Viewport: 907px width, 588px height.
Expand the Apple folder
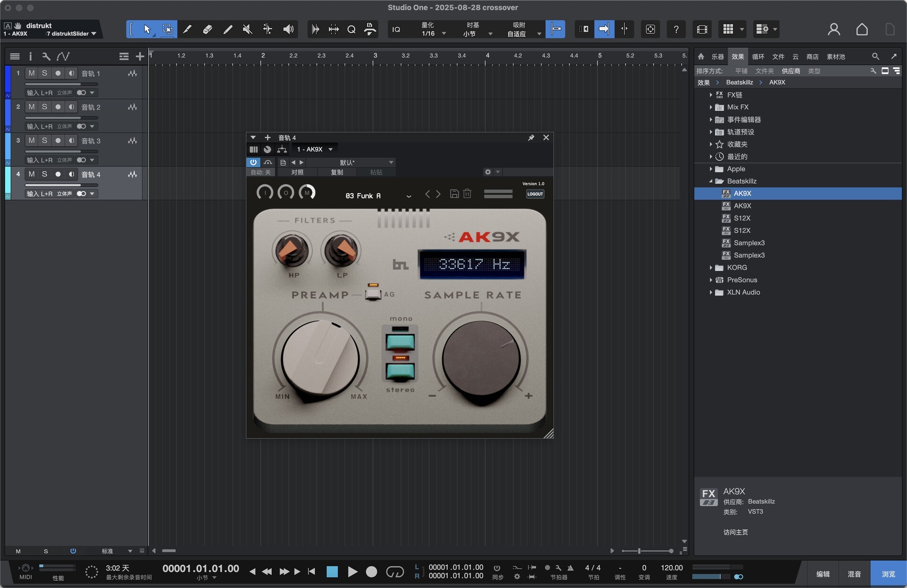click(710, 169)
